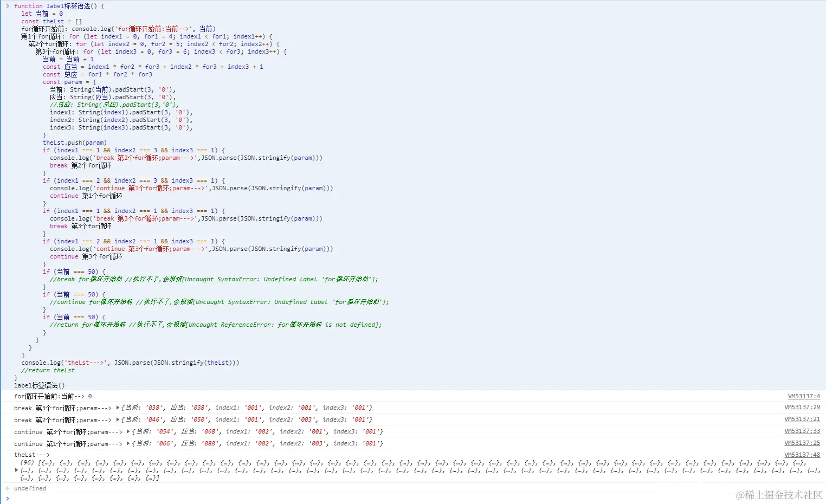Click the 'continue 第3个for循环' statement in code
The image size is (826, 504).
click(86, 256)
